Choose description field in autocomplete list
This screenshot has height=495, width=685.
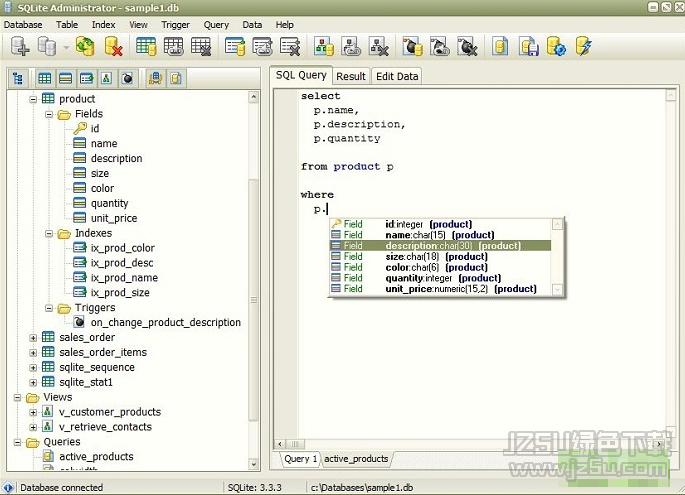440,246
